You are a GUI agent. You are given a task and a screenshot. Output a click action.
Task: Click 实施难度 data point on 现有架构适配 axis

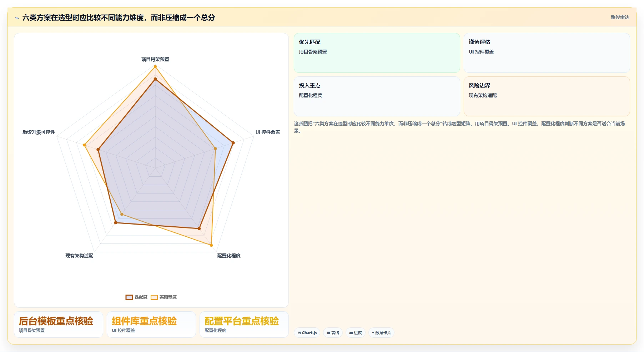(x=122, y=215)
